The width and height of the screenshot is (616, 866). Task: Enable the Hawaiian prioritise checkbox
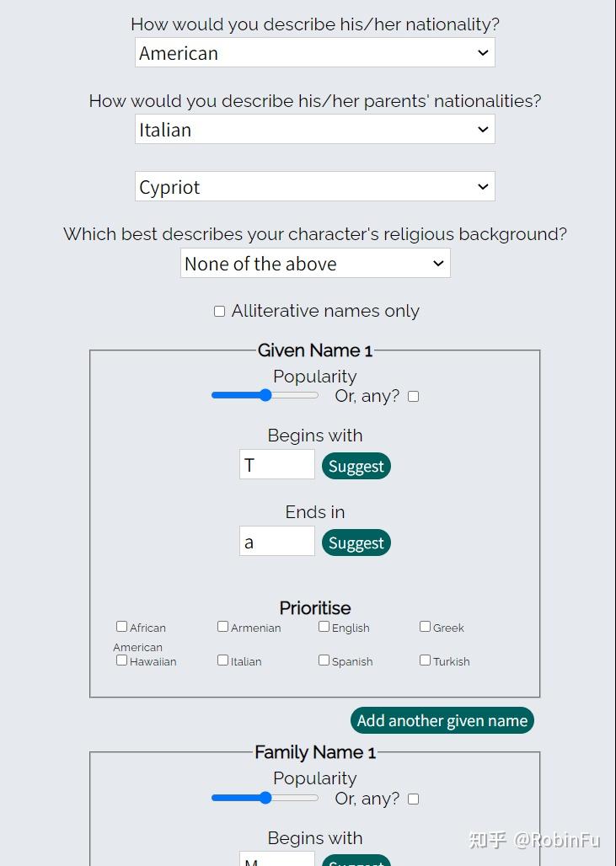click(121, 660)
